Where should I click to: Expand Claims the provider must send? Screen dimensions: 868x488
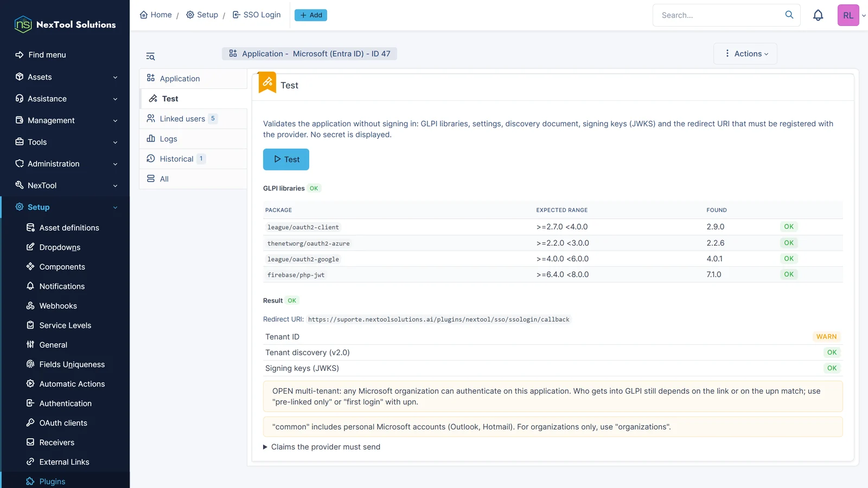pos(322,447)
